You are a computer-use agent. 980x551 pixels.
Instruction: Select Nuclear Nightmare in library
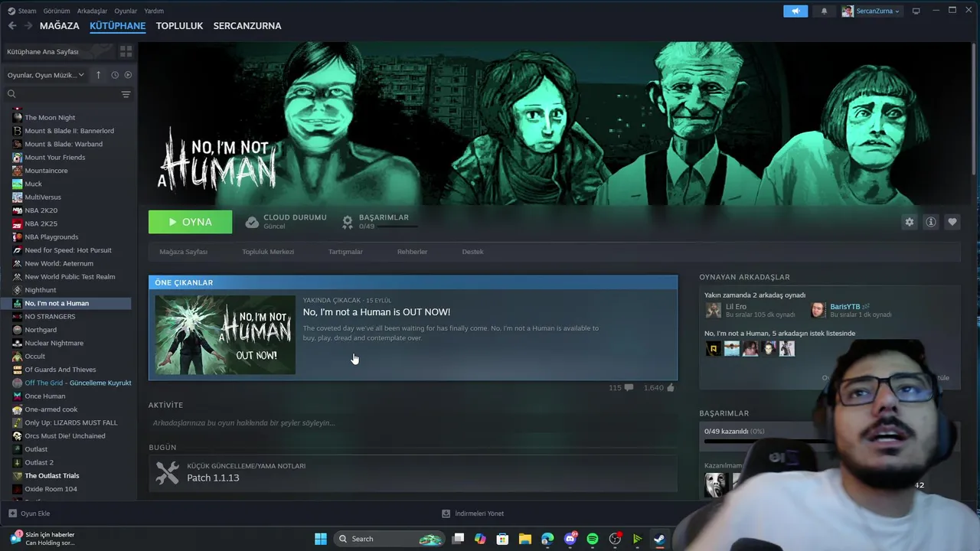coord(54,343)
